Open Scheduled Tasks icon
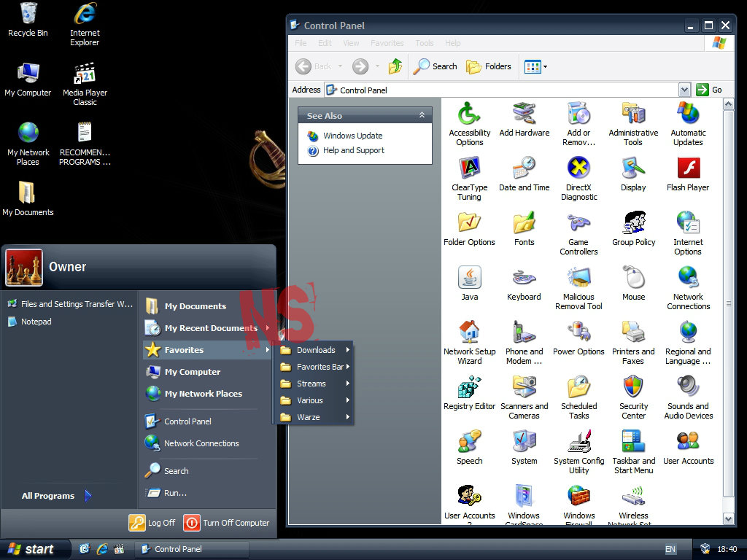This screenshot has height=560, width=747. [x=578, y=397]
